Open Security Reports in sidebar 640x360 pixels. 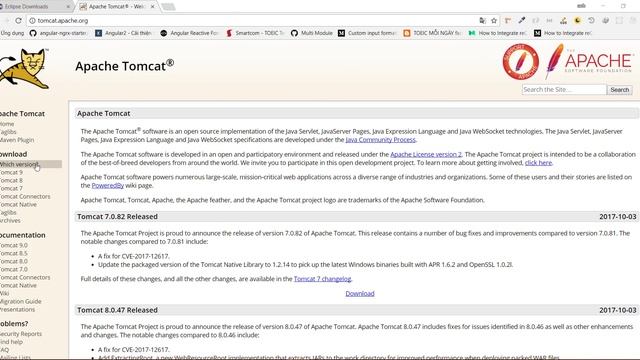(21, 334)
